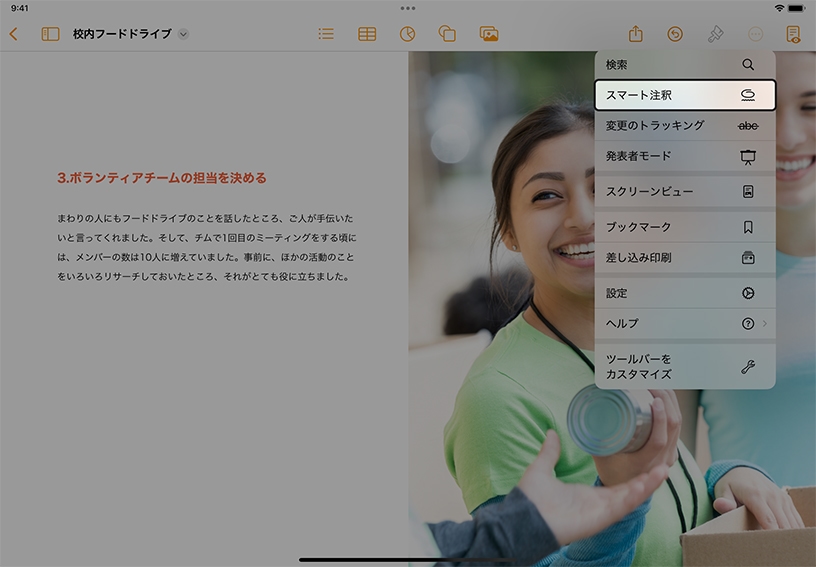Tap the back chevron in the toolbar

tap(13, 34)
